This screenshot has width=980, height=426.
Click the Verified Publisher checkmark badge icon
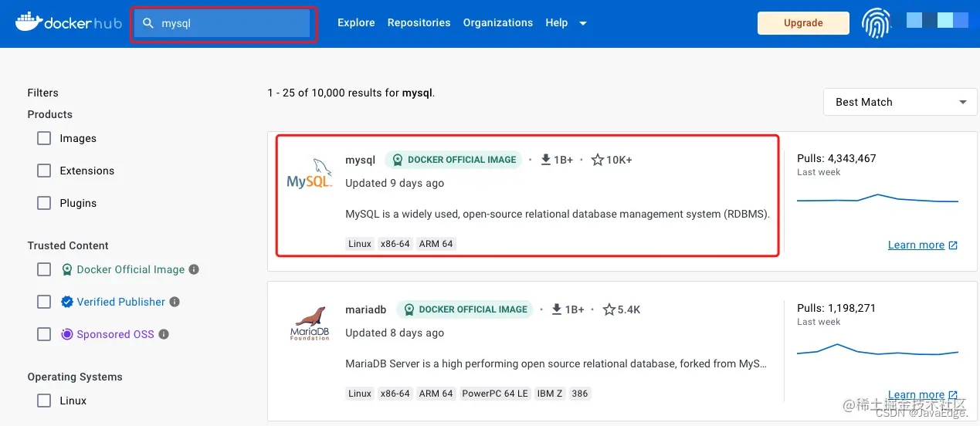(67, 302)
